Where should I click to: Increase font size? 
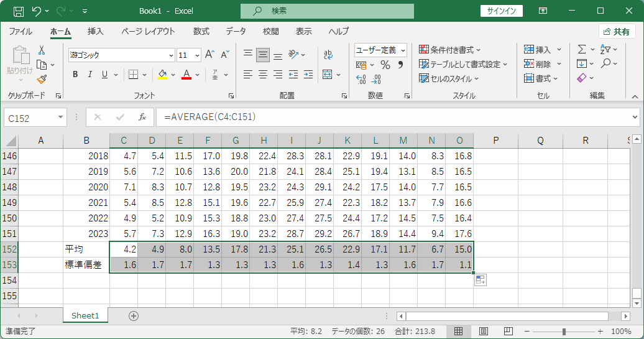click(x=210, y=55)
